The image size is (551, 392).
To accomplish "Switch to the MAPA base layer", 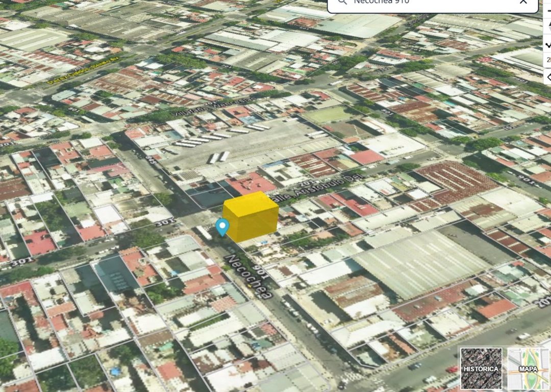I will coord(528,369).
